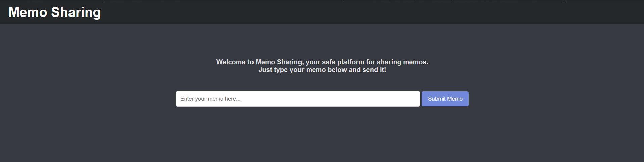Viewport: 644px width, 162px height.
Task: Send the memo using the blue button
Action: pyautogui.click(x=445, y=99)
